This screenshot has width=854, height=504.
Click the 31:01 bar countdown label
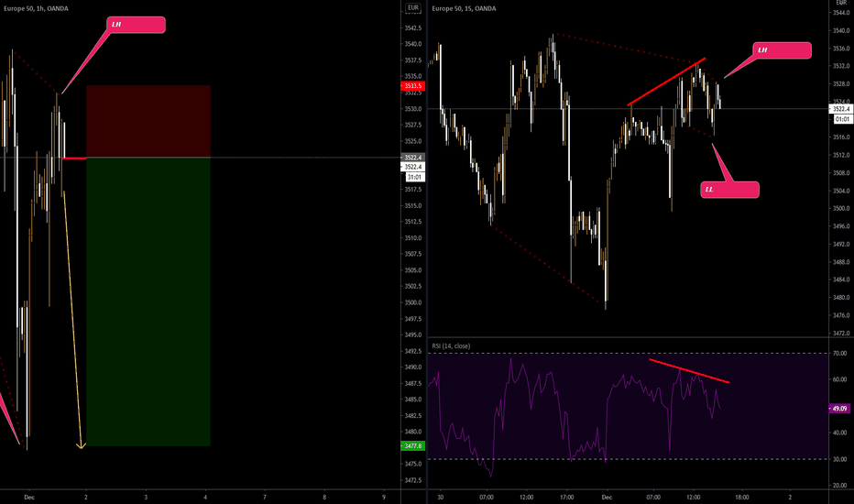coord(414,177)
